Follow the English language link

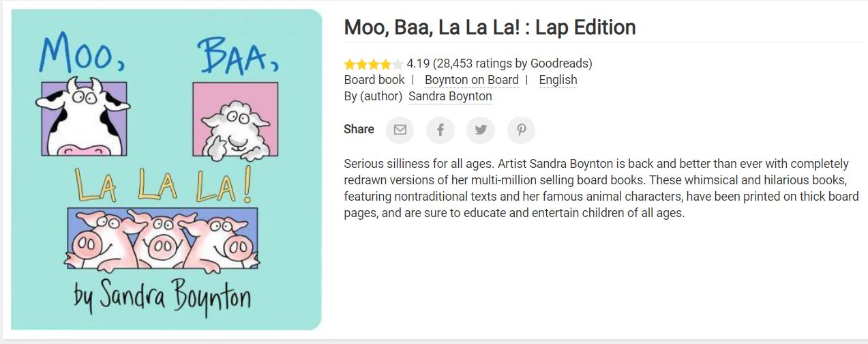558,80
